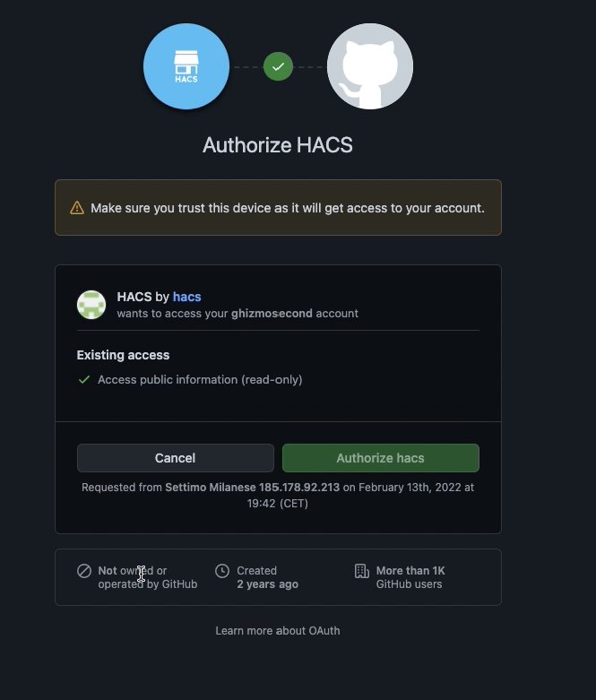The image size is (596, 700).
Task: Authorize hacs with the green button
Action: coord(381,458)
